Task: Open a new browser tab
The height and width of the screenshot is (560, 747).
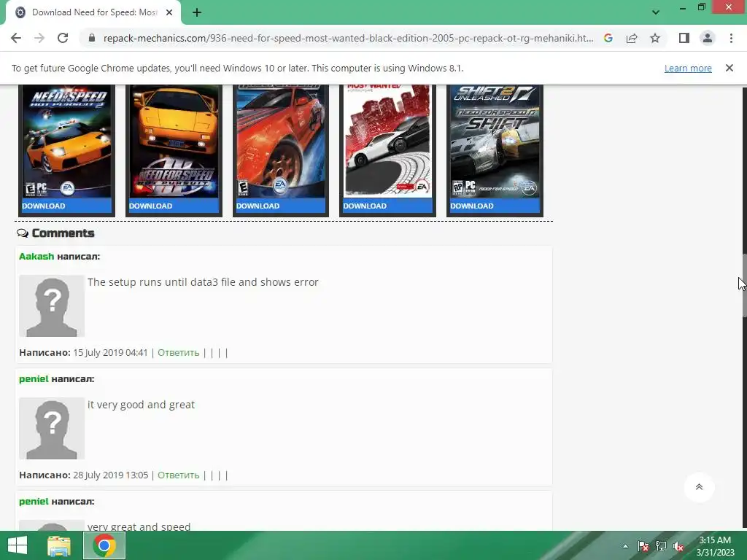Action: coord(197,12)
